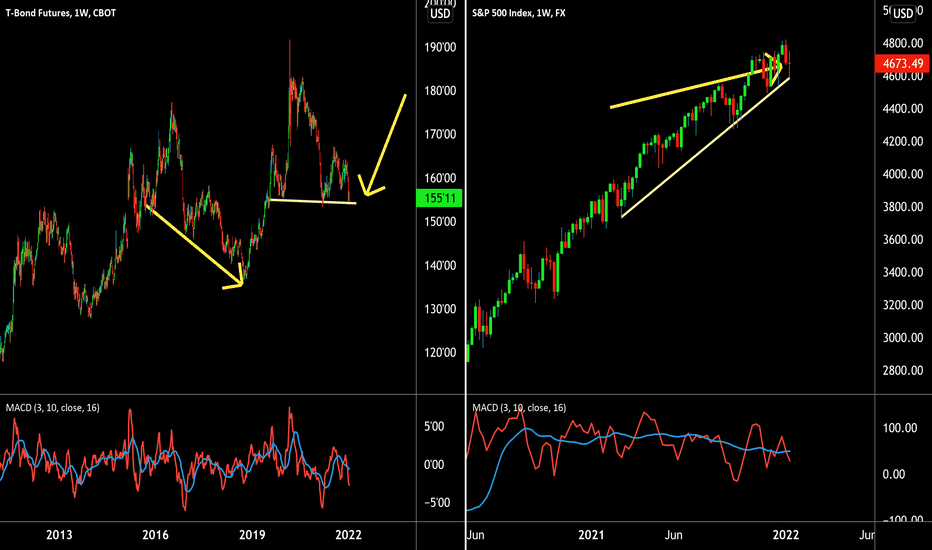Click the 2016 time axis label

(155, 535)
